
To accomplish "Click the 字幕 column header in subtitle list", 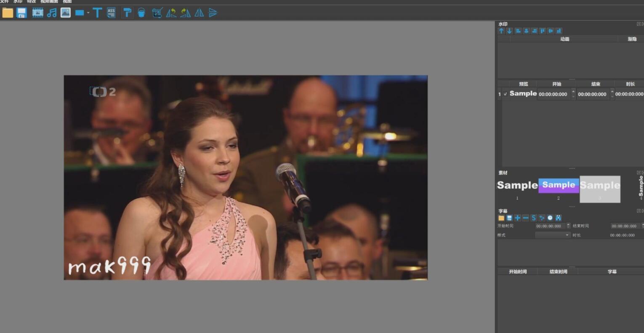I will click(612, 272).
